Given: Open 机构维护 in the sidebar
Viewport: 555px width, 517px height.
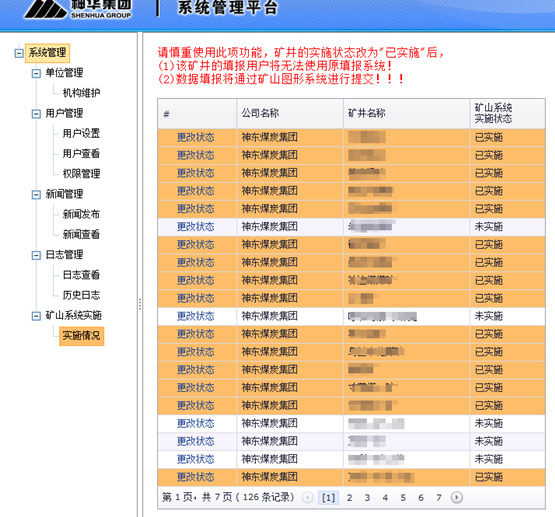Looking at the screenshot, I should point(81,93).
